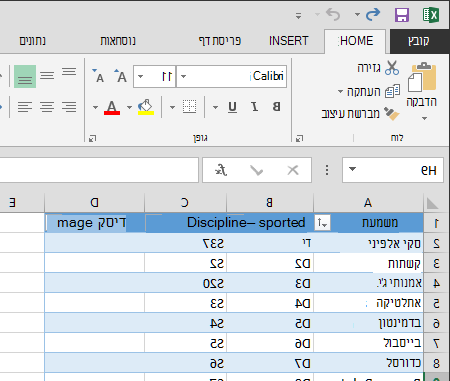This screenshot has width=450, height=381.
Task: Click the Redo arrow in the quick access toolbar
Action: (x=373, y=14)
